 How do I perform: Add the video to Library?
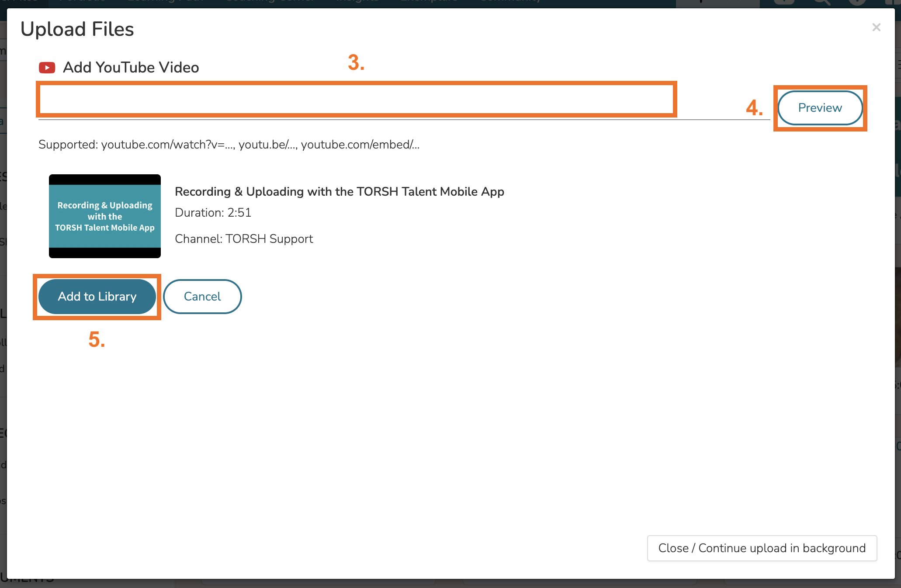[97, 297]
